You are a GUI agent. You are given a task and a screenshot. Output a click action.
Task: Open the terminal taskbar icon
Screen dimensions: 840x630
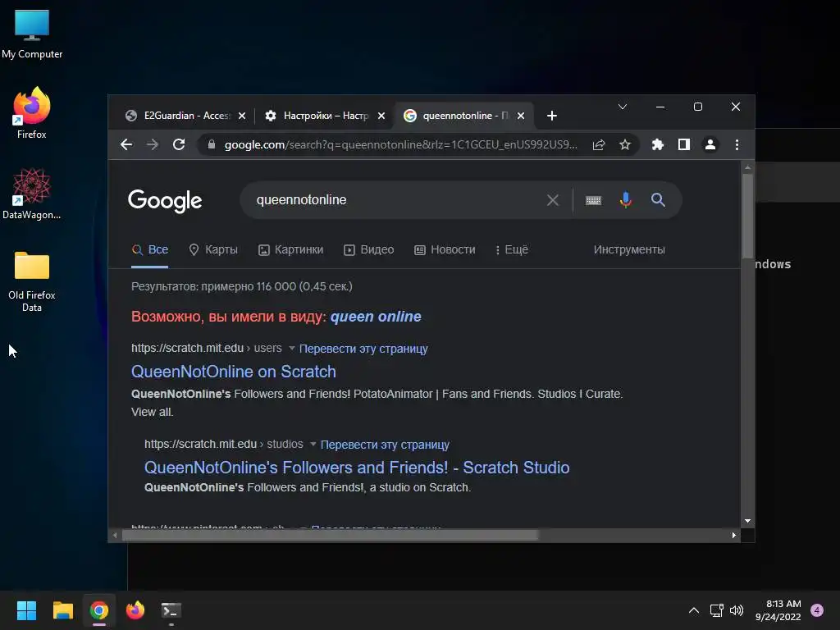[x=171, y=610]
